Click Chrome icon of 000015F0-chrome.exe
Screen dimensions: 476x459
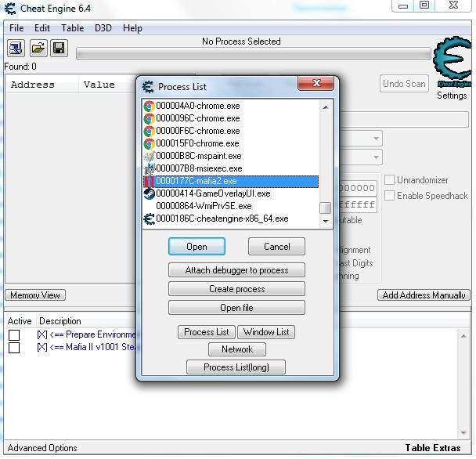click(149, 143)
